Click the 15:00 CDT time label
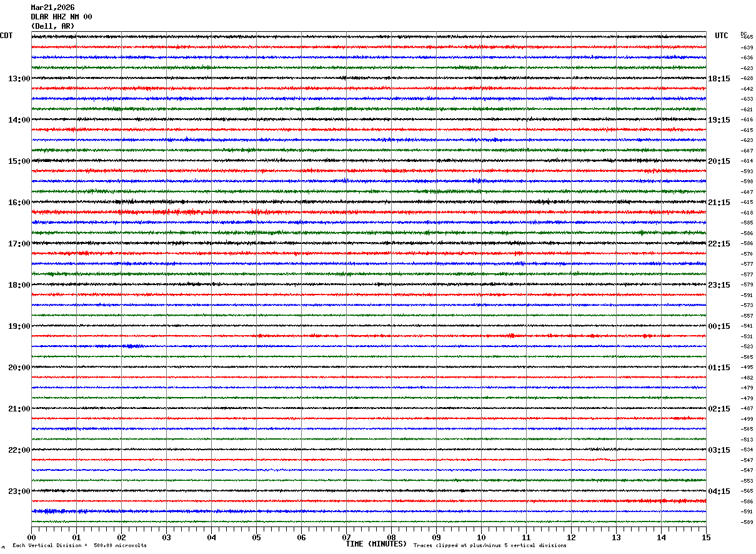 (19, 161)
